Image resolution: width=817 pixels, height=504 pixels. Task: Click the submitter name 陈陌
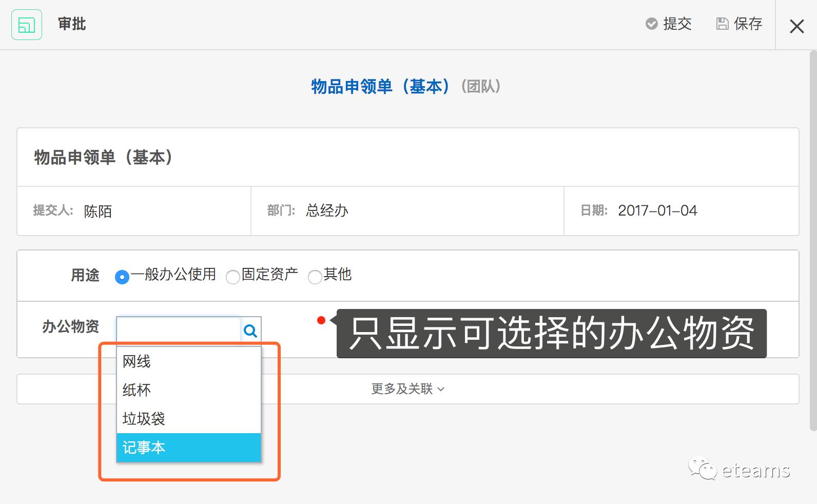pos(98,211)
